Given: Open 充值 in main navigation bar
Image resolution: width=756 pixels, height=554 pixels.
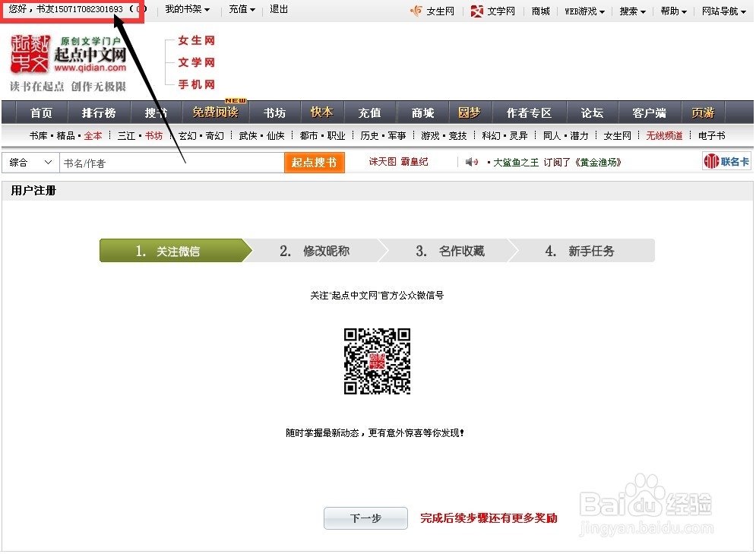Looking at the screenshot, I should (369, 112).
